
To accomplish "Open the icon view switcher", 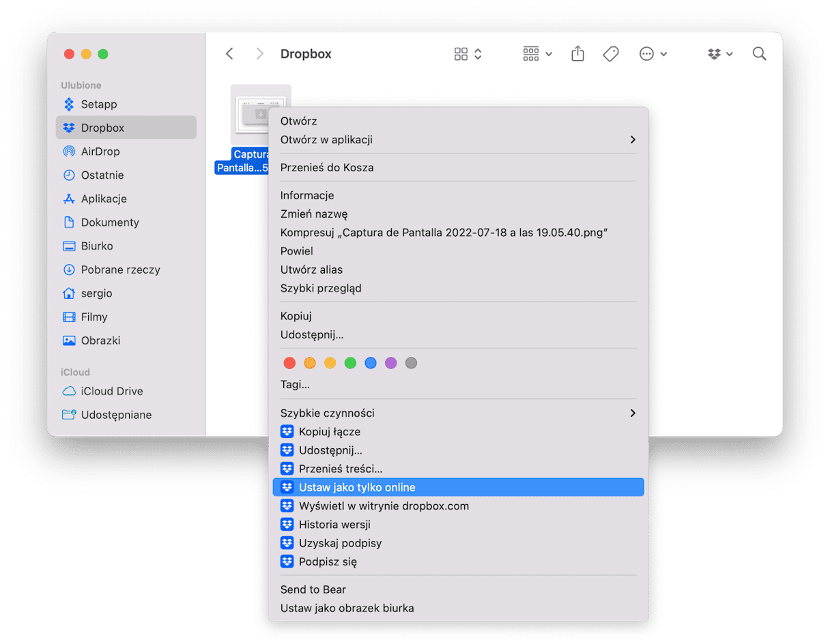I will click(468, 54).
